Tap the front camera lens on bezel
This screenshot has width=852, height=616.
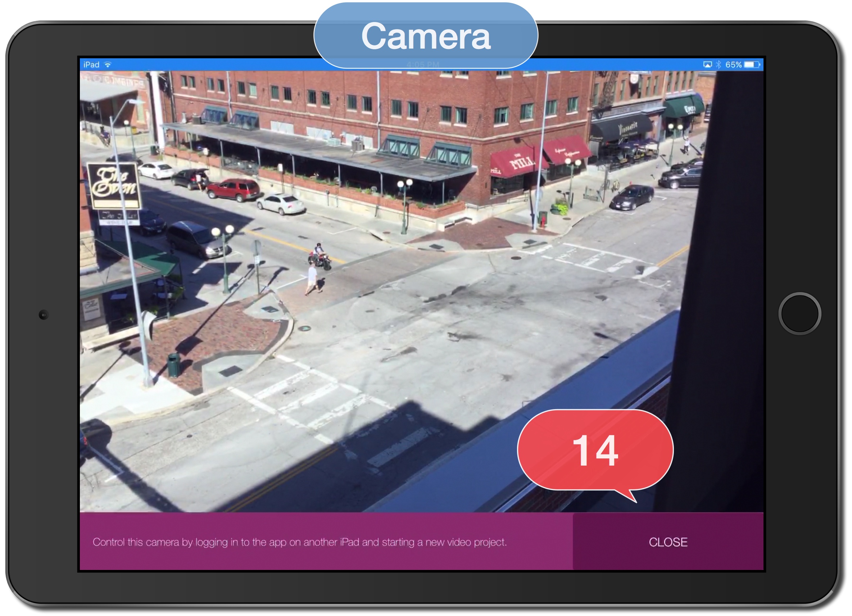tap(44, 315)
